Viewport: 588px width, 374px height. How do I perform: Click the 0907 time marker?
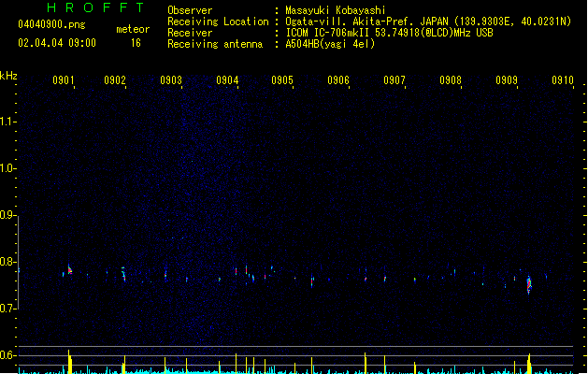[394, 80]
